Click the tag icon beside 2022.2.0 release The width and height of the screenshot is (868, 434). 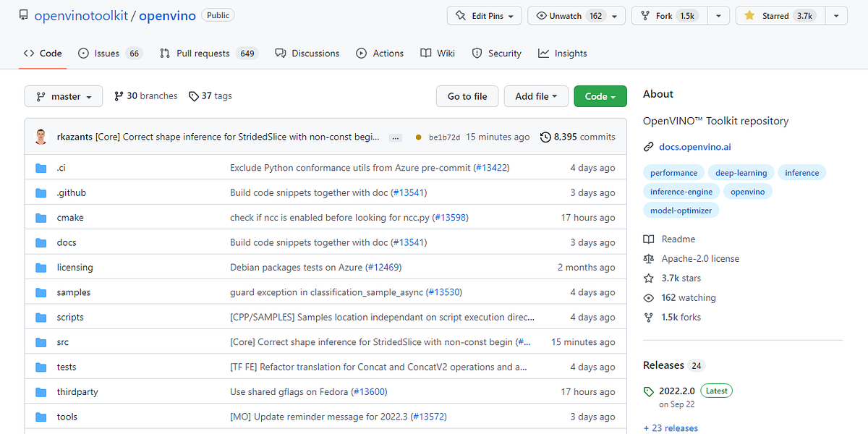point(649,391)
